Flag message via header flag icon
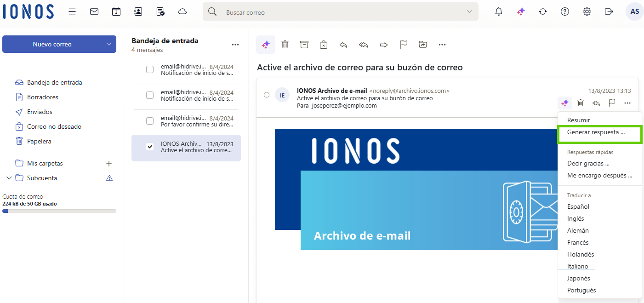 pos(612,103)
